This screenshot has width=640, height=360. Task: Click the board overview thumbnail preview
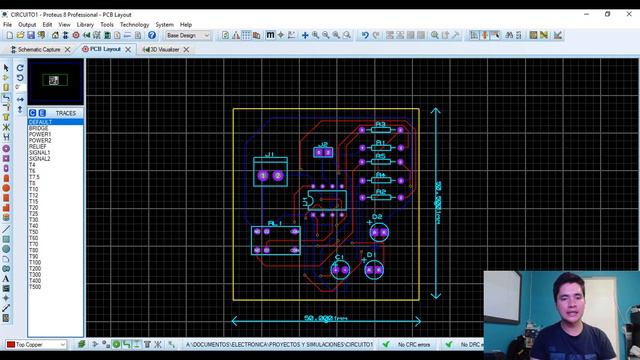(x=56, y=82)
